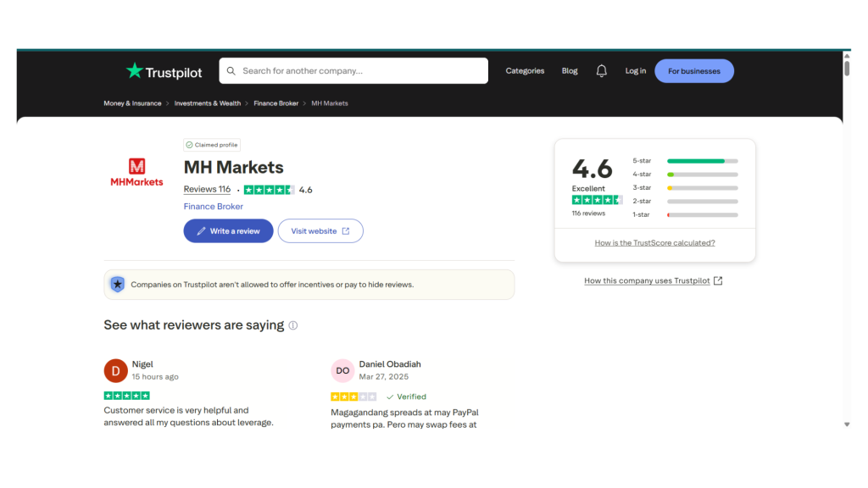Click the Visit website button
868x488 pixels.
320,231
